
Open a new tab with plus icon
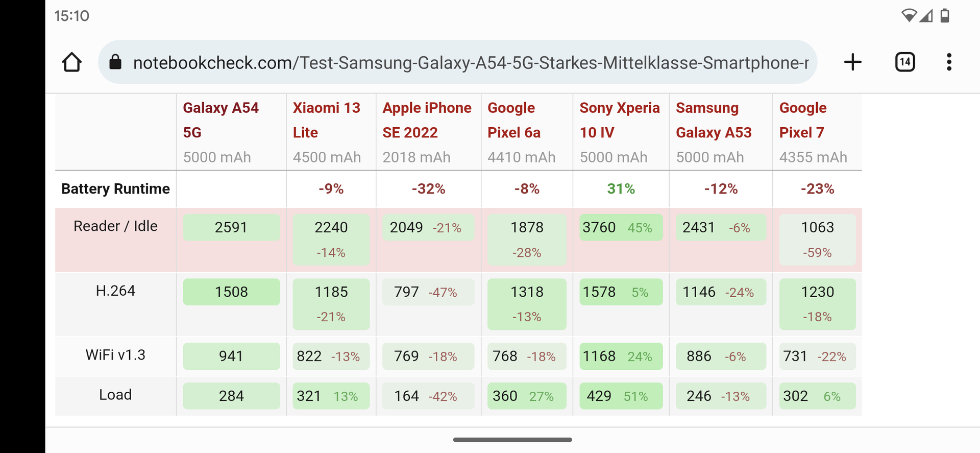pyautogui.click(x=852, y=62)
